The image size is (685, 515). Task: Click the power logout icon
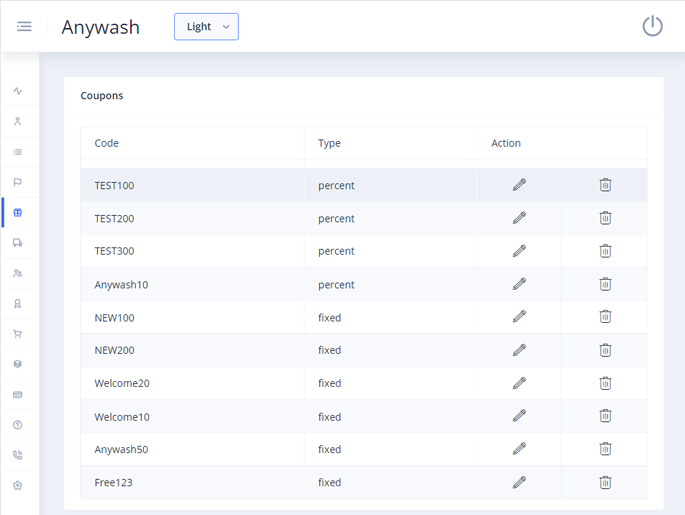pos(652,26)
